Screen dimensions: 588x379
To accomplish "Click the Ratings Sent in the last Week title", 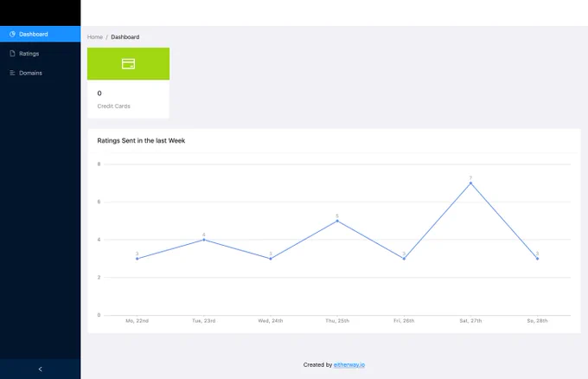I will (141, 141).
